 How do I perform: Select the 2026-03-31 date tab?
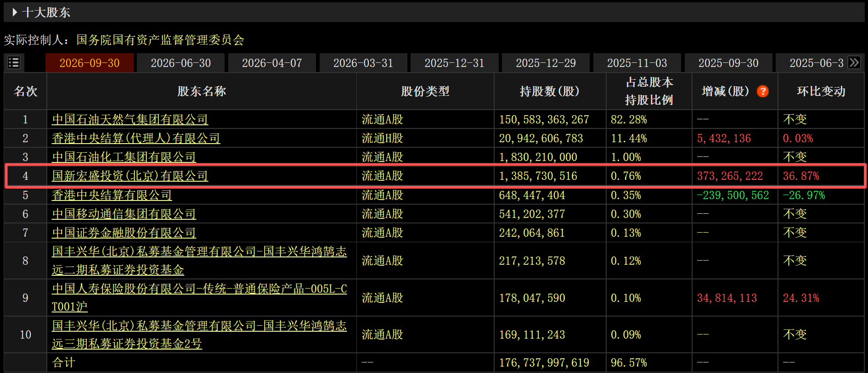click(363, 63)
